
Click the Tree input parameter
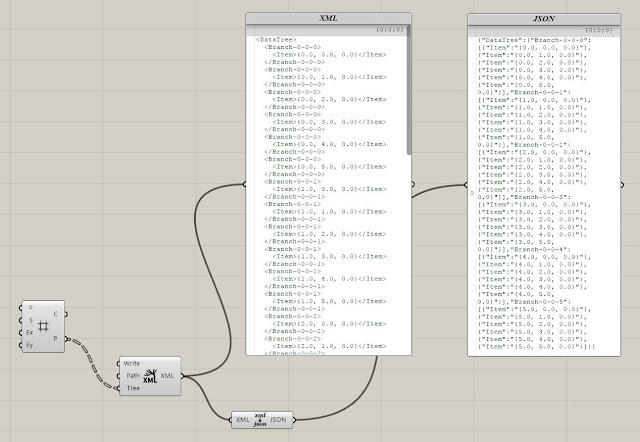coord(133,388)
